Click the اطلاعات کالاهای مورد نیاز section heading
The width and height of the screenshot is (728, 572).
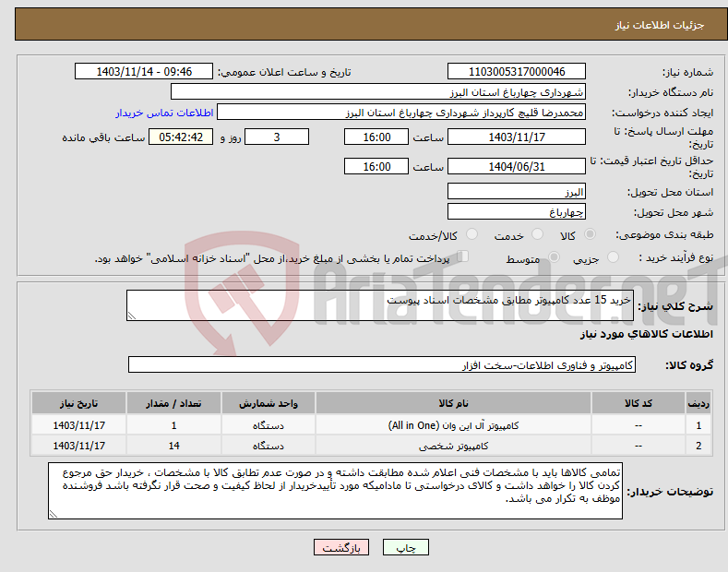pyautogui.click(x=646, y=334)
